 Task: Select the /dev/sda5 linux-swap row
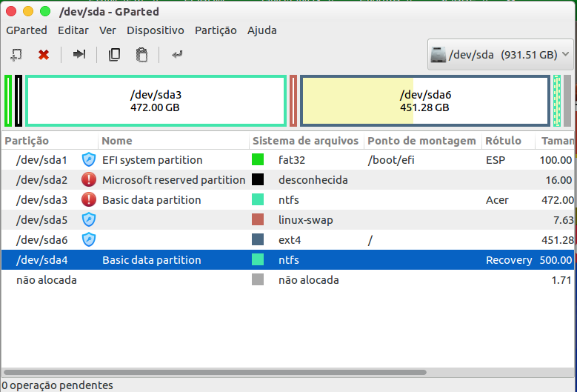(x=222, y=219)
